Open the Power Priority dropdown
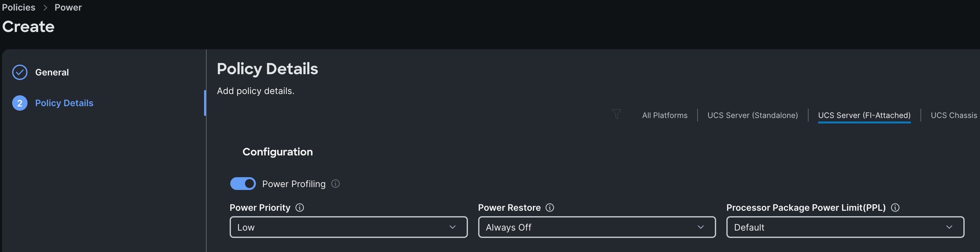Viewport: 980px width, 252px height. (348, 227)
